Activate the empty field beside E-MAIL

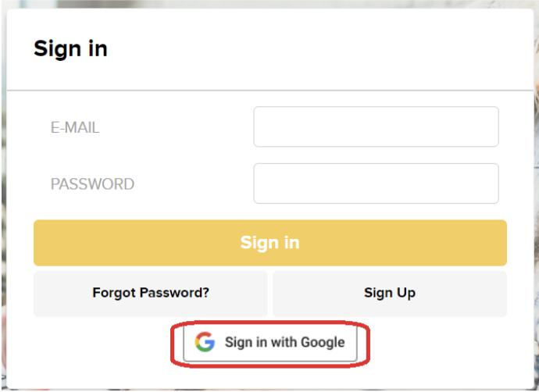376,127
